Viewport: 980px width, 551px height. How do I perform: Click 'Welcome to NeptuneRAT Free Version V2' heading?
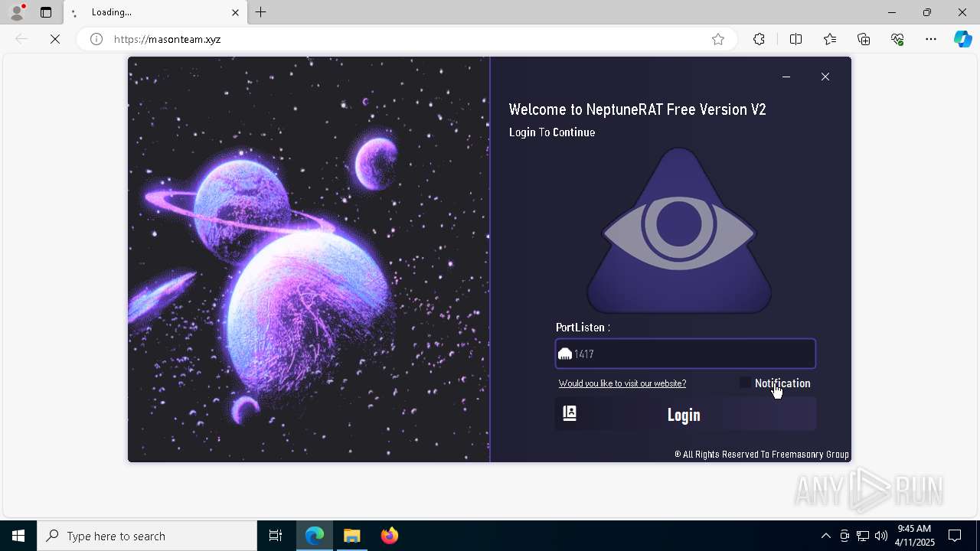point(637,109)
